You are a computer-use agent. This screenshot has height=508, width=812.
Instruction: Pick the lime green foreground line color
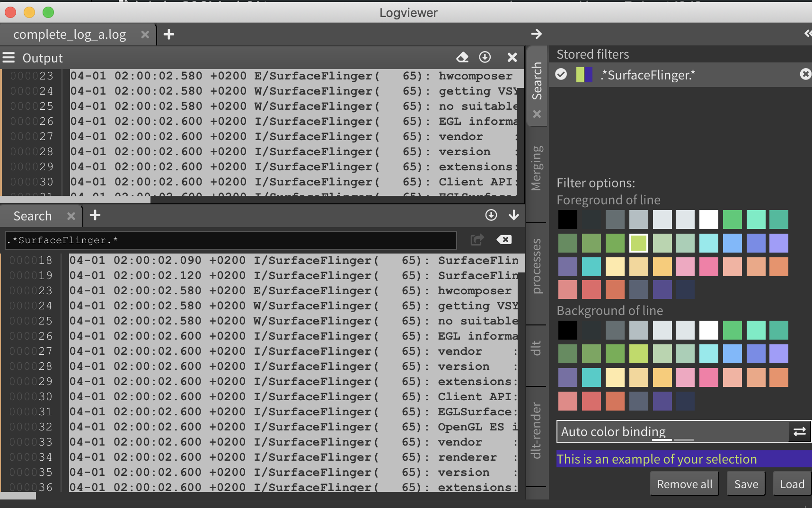(639, 243)
